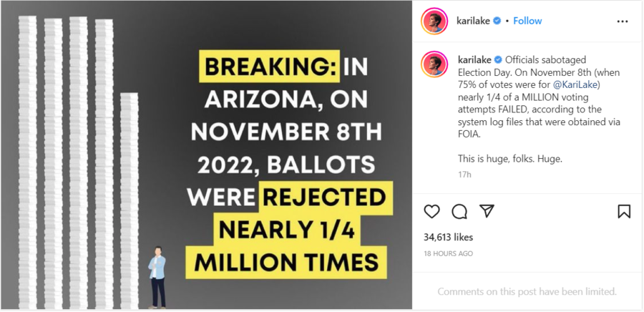Like the post with the heart icon
Image resolution: width=644 pixels, height=312 pixels.
431,211
